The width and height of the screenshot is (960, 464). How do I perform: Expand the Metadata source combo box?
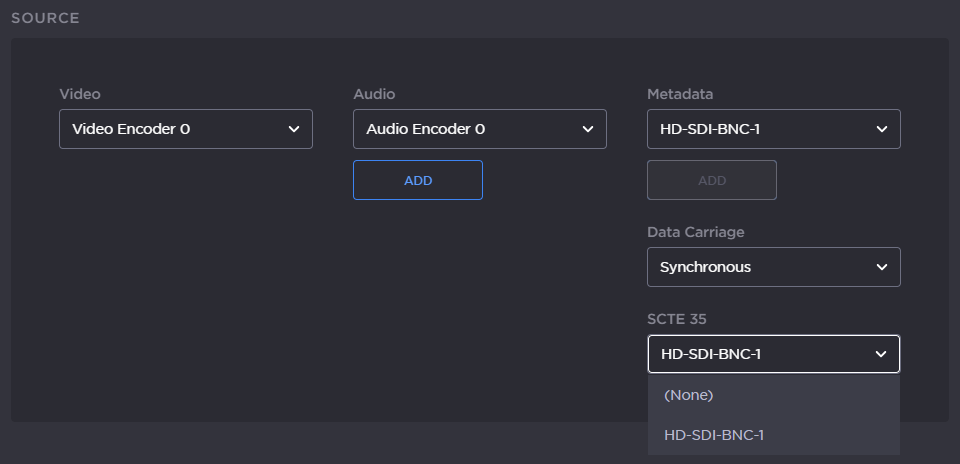758,129
